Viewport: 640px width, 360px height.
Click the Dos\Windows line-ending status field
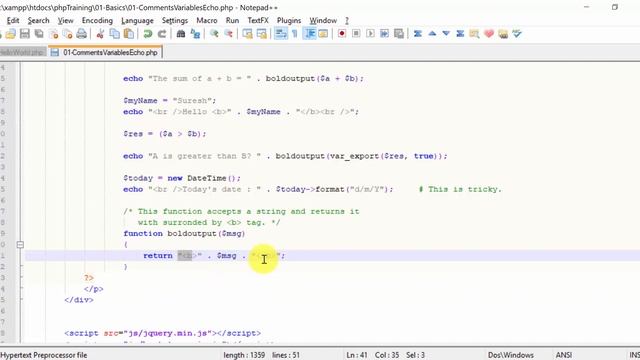[x=511, y=355]
